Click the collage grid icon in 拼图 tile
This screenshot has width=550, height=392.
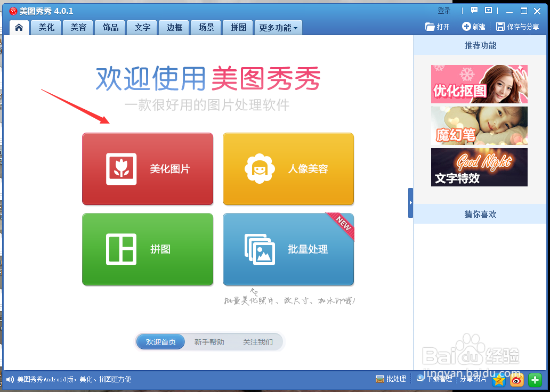pos(122,249)
